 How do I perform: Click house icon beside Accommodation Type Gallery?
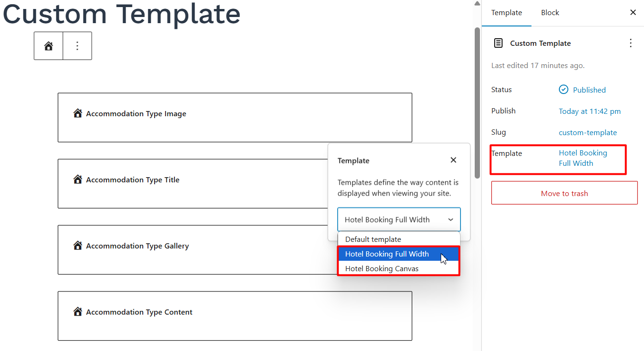(x=78, y=246)
